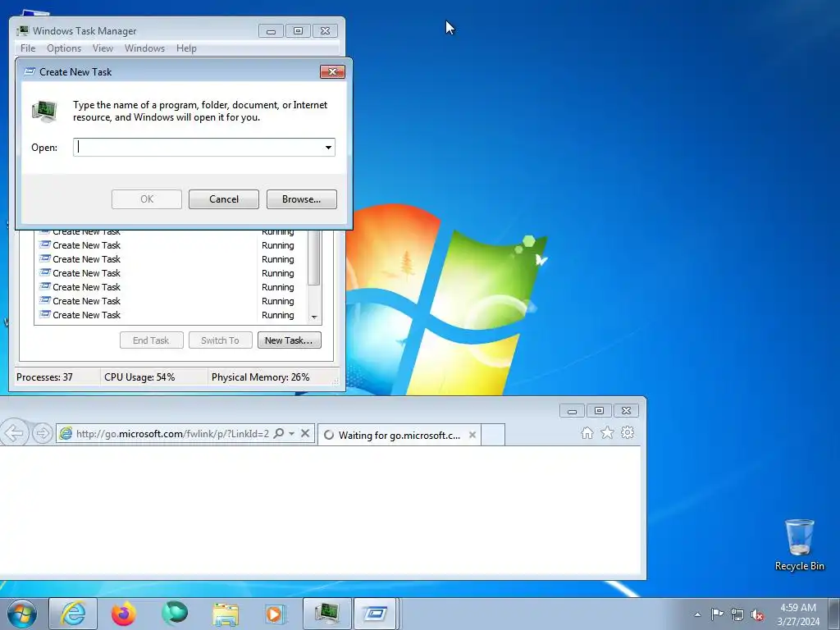
Task: Click the teal globe browser taskbar icon
Action: [175, 614]
